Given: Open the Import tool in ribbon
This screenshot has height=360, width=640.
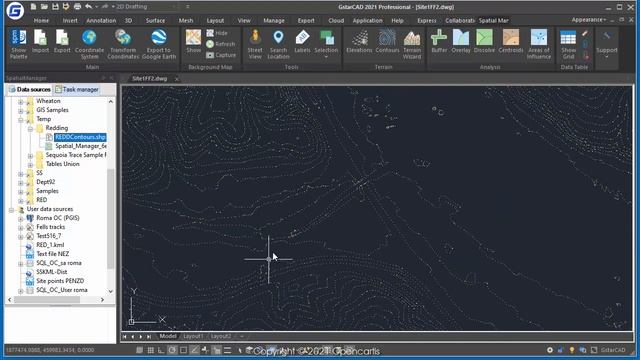Looking at the screenshot, I should (40, 41).
